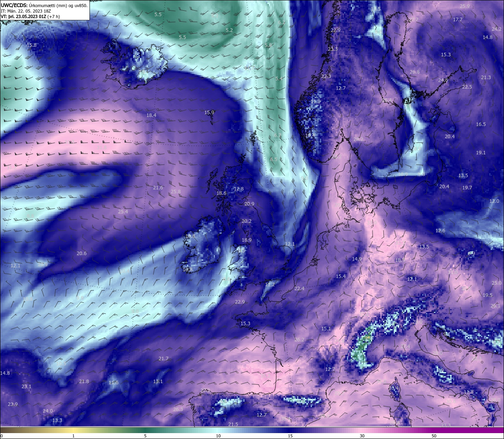504x439 pixels.
Task: Pick the 22.5 value label
Action: click(x=467, y=87)
